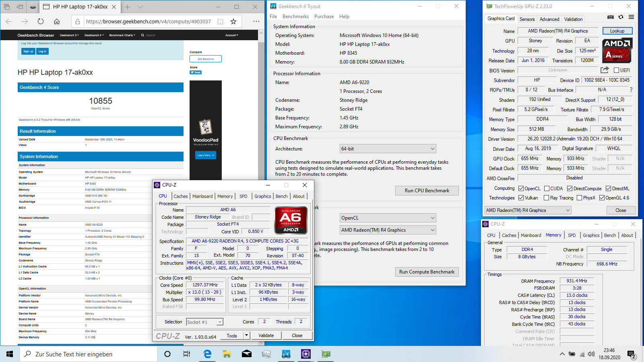Screen dimensions: 644x362
Task: Open Edge settings and more menu
Action: [256, 21]
